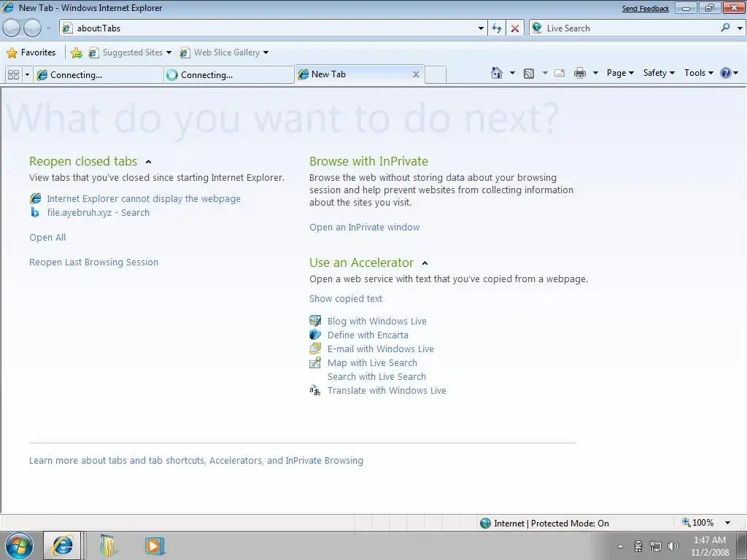Viewport: 747px width, 560px height.
Task: Open the Favorites center button
Action: pos(31,52)
